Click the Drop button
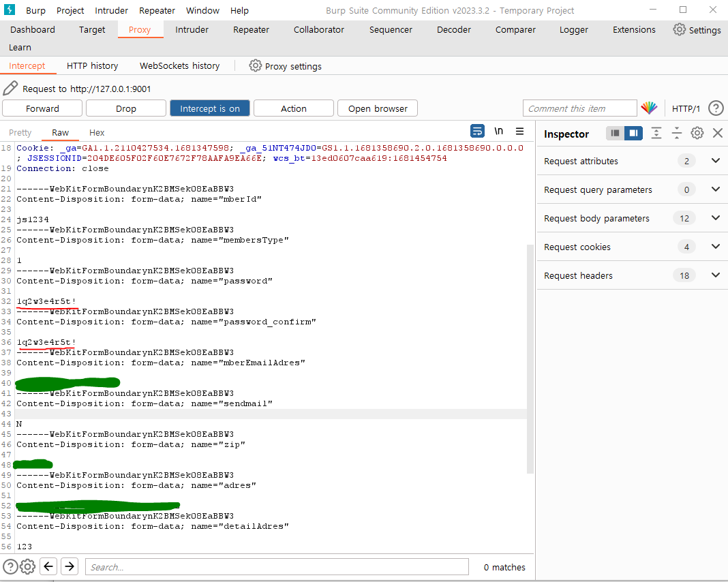This screenshot has height=582, width=728. [x=126, y=108]
